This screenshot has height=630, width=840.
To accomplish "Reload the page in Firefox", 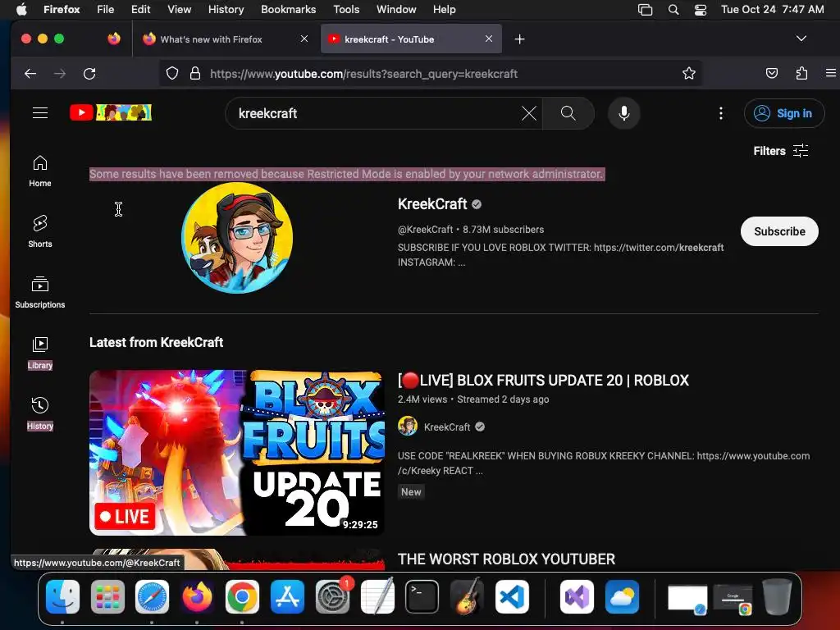I will click(89, 74).
